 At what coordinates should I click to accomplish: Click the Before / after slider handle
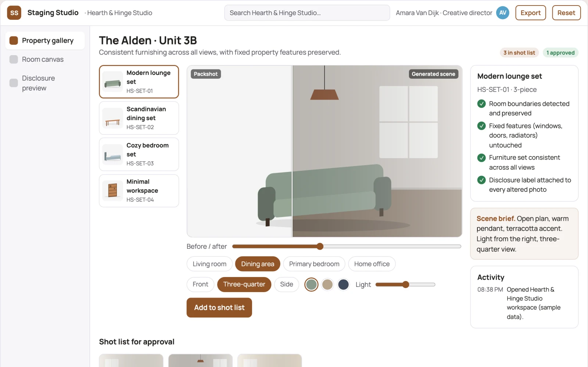click(x=320, y=247)
